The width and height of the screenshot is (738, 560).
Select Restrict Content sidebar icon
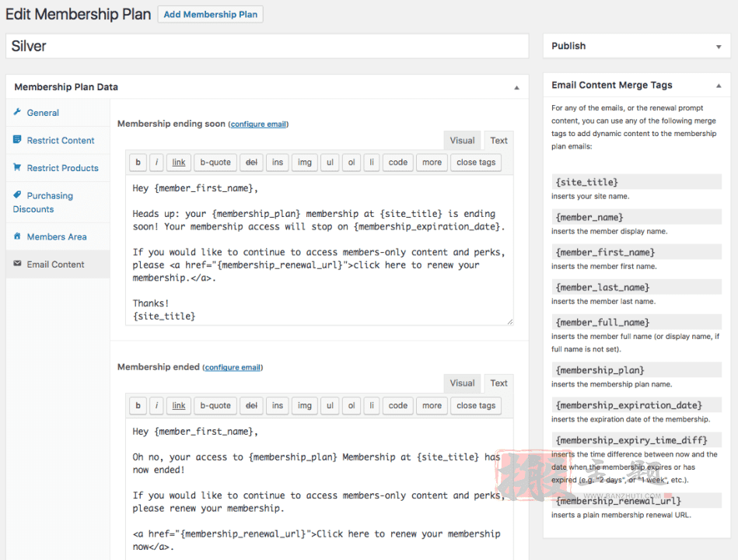17,139
